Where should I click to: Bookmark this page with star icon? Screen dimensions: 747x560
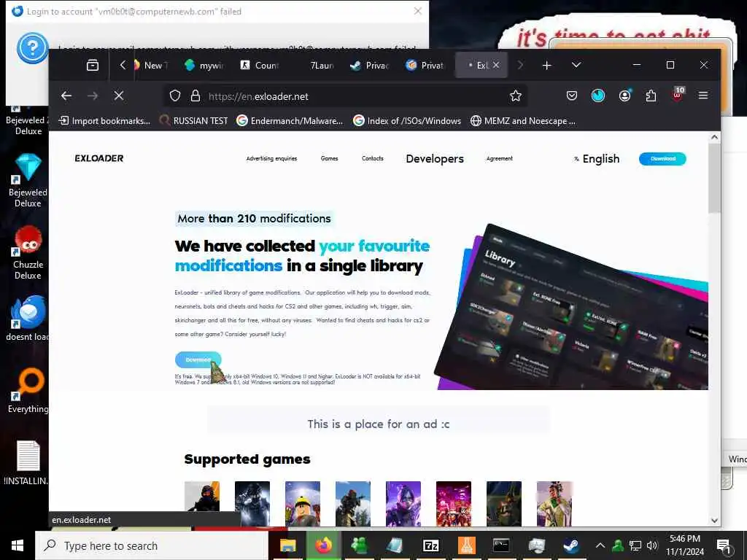(x=516, y=96)
